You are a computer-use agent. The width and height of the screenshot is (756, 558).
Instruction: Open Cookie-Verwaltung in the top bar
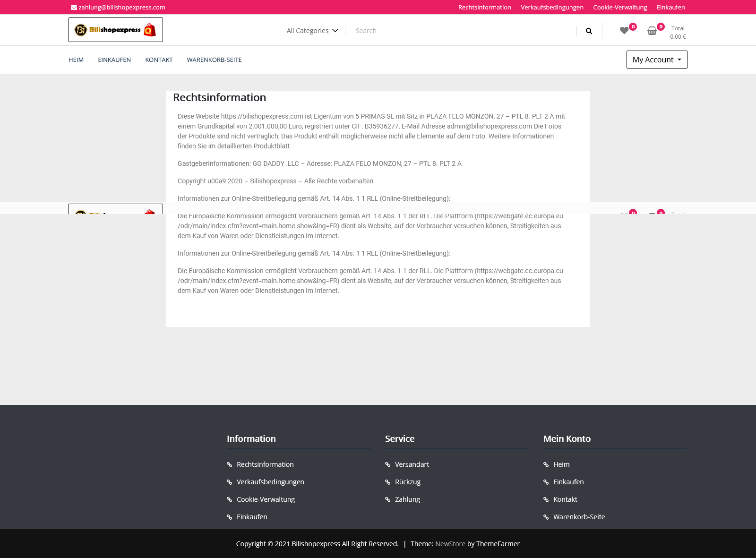click(620, 8)
